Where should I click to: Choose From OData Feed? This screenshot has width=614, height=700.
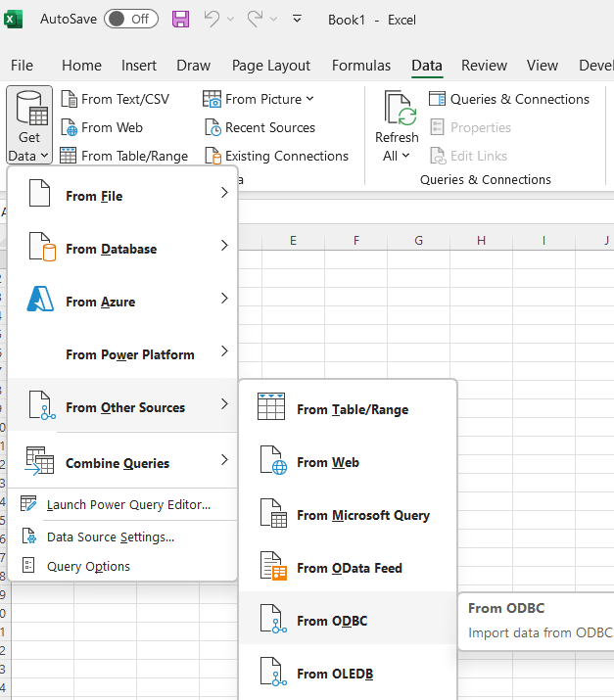pos(348,566)
